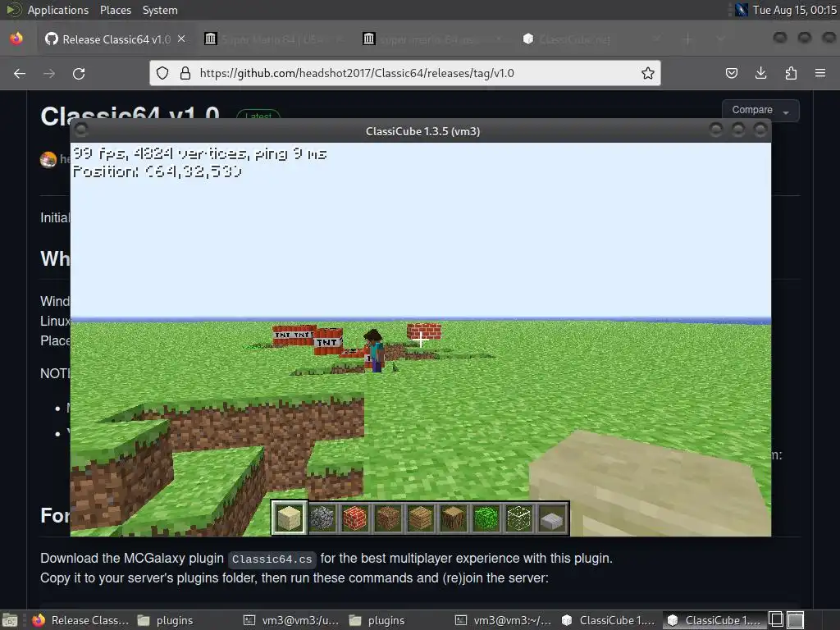The image size is (840, 630).
Task: Switch to the active ClassiCube taskbar window
Action: click(714, 620)
